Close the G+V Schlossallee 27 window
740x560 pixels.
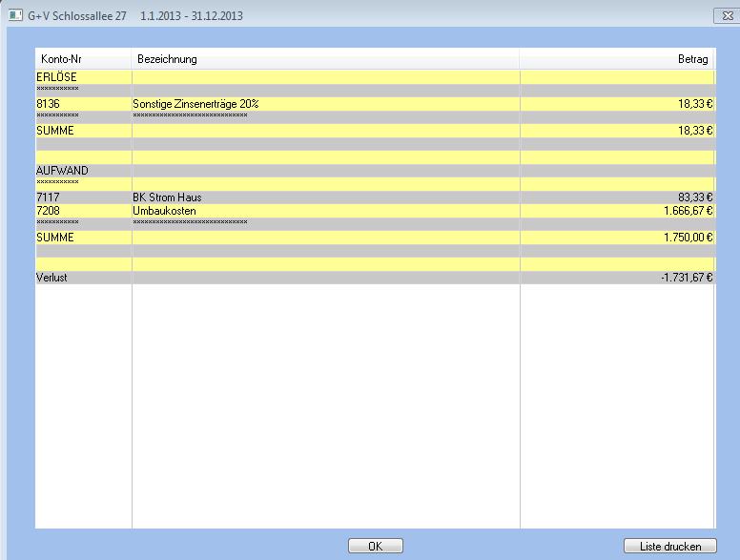point(727,16)
